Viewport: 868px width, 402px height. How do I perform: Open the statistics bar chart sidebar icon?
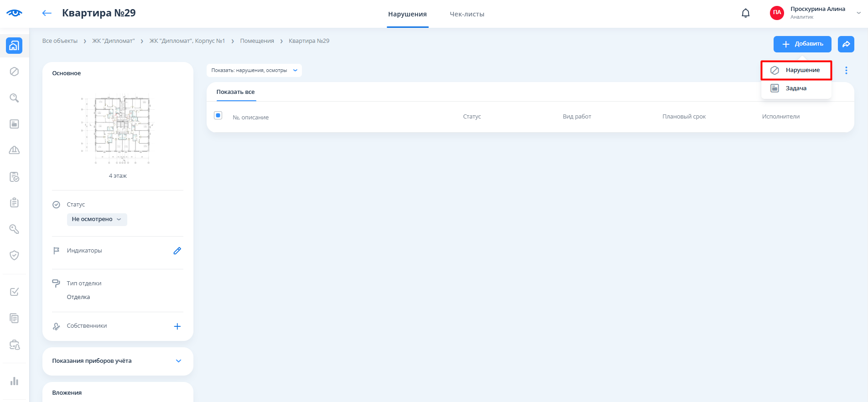14,381
